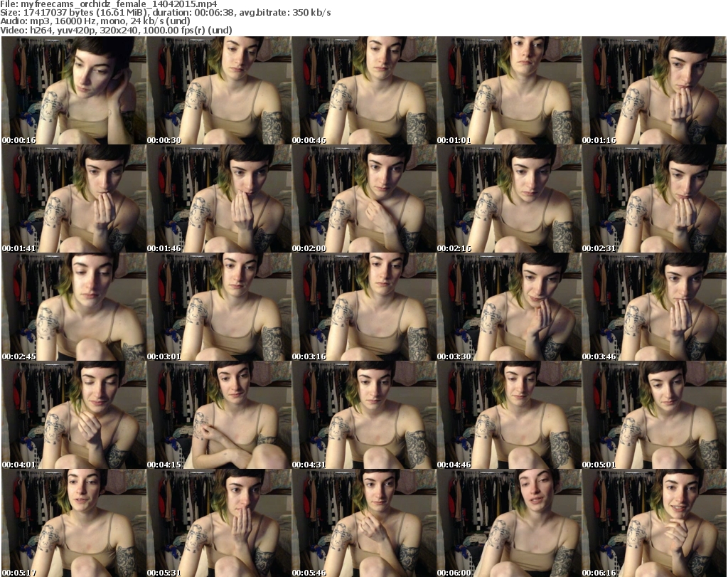Click the thumbnail labeled 00:02:00
This screenshot has width=728, height=577.
pos(363,198)
